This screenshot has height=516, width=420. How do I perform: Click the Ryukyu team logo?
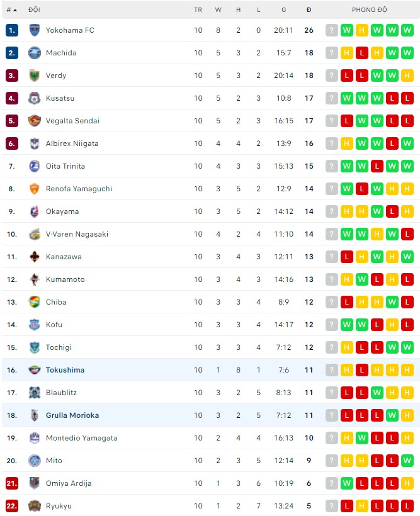35,506
